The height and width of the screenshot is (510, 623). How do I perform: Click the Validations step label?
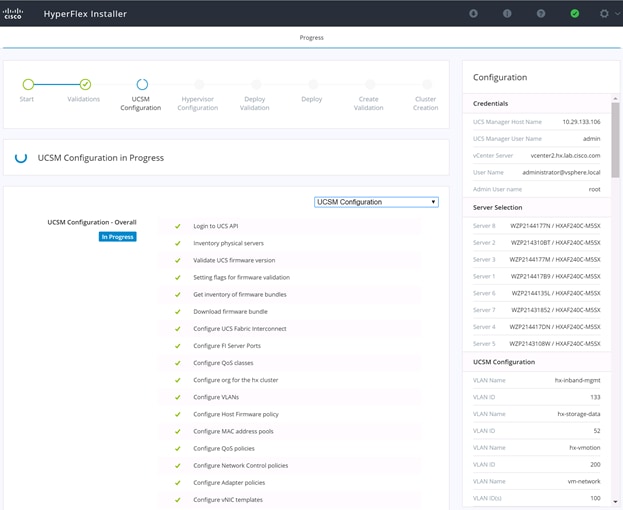tap(83, 99)
